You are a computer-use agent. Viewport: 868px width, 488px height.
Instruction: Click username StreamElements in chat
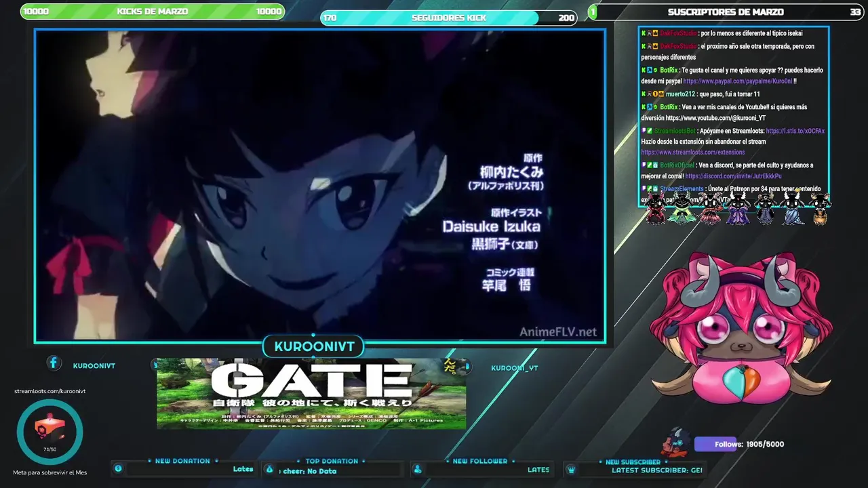pos(682,189)
